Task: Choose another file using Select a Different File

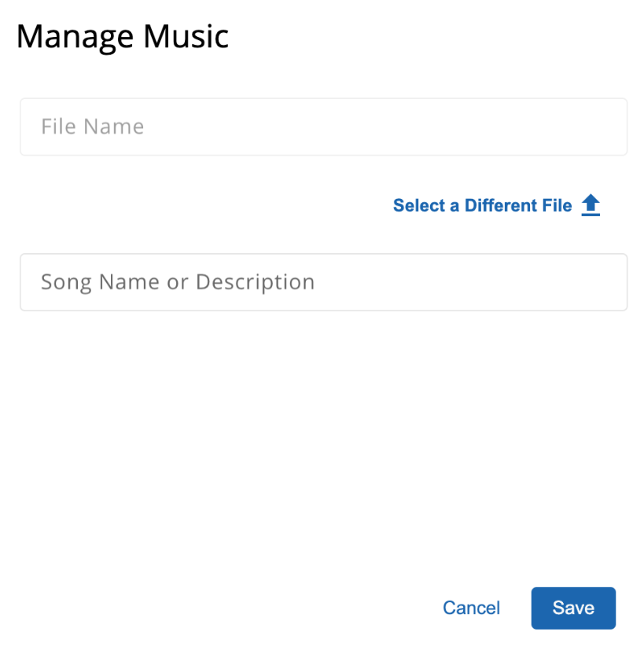Action: pyautogui.click(x=482, y=205)
